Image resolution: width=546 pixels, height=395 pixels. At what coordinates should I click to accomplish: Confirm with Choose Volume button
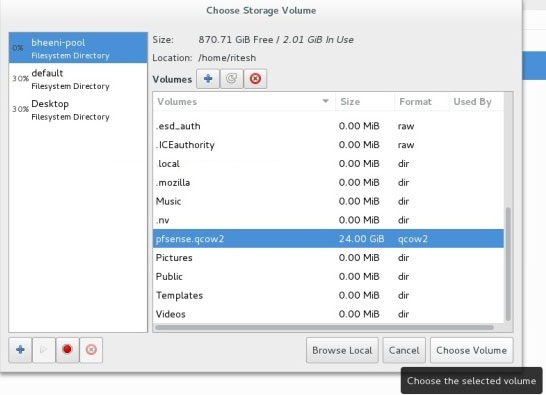(471, 350)
